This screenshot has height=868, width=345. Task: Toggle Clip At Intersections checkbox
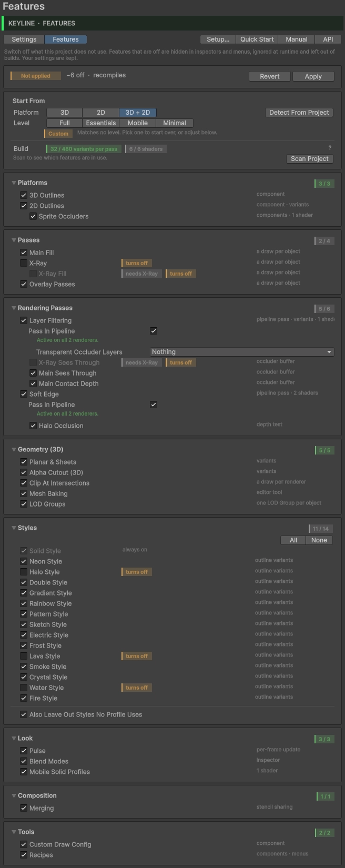24,483
